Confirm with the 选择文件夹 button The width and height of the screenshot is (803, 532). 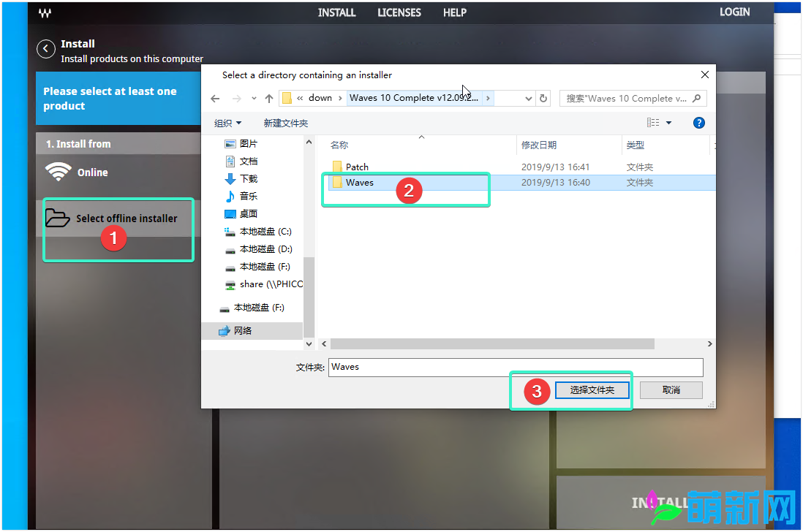pos(592,389)
